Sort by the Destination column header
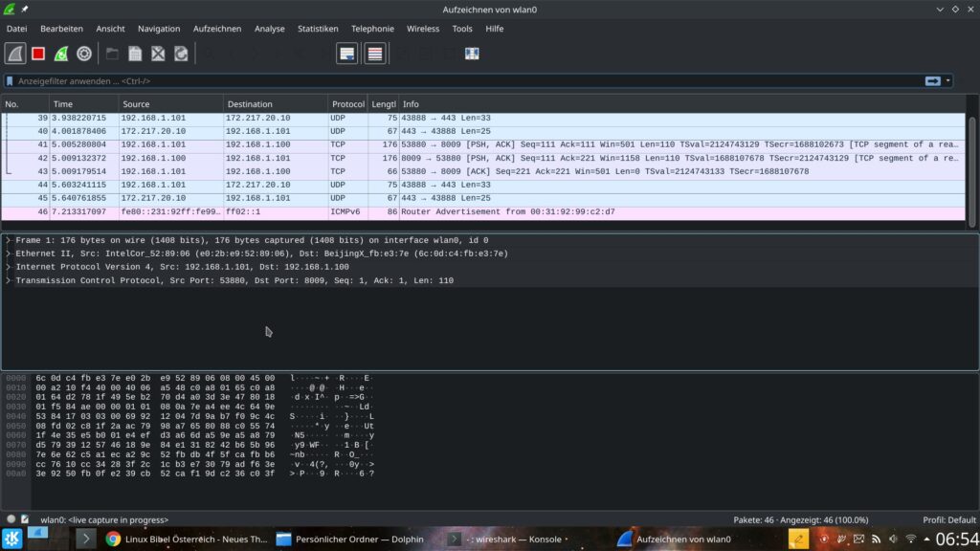The image size is (980, 551). click(276, 104)
